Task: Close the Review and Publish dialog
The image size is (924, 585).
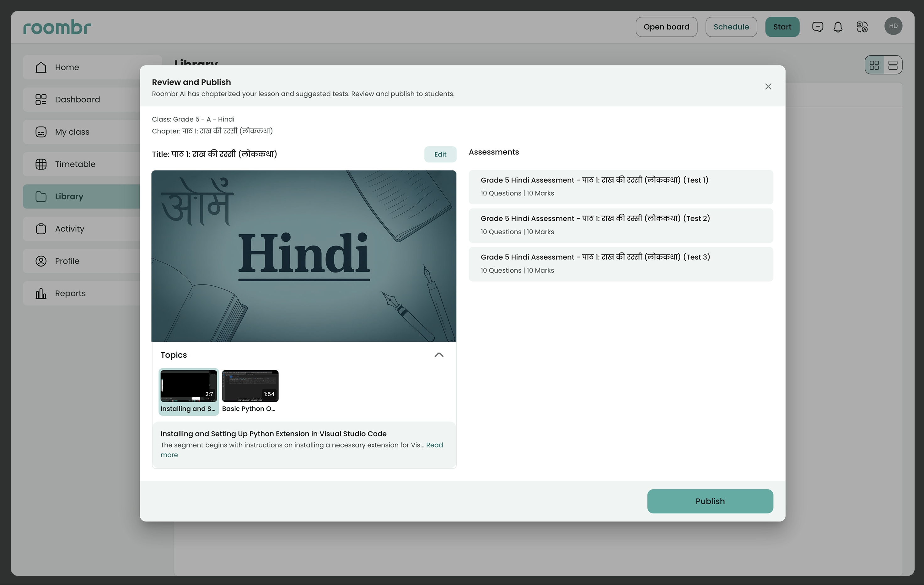Action: [768, 87]
